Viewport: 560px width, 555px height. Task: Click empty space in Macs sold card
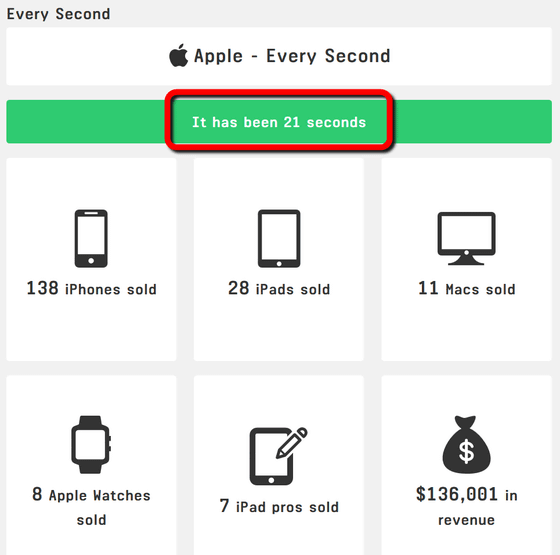point(466,329)
